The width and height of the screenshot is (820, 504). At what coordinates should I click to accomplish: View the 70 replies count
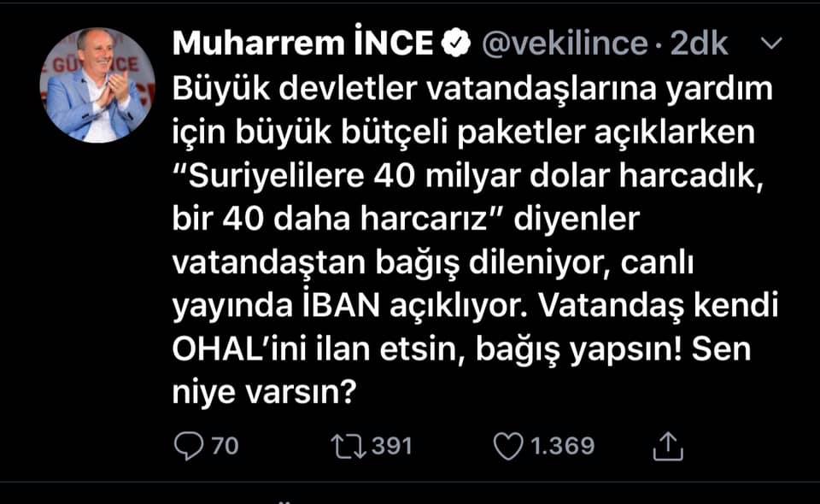click(225, 445)
